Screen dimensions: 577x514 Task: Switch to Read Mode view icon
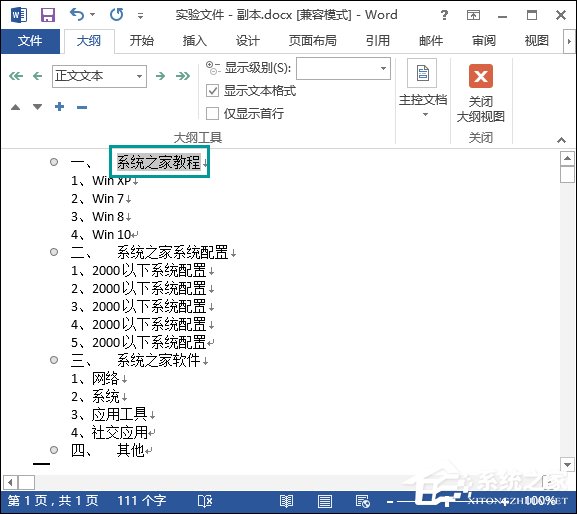286,501
